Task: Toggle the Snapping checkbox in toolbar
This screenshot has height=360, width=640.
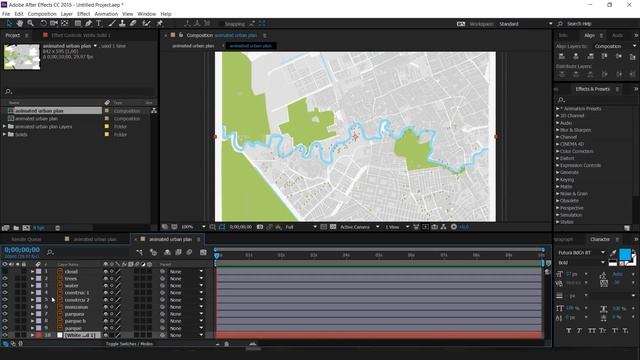Action: (221, 24)
